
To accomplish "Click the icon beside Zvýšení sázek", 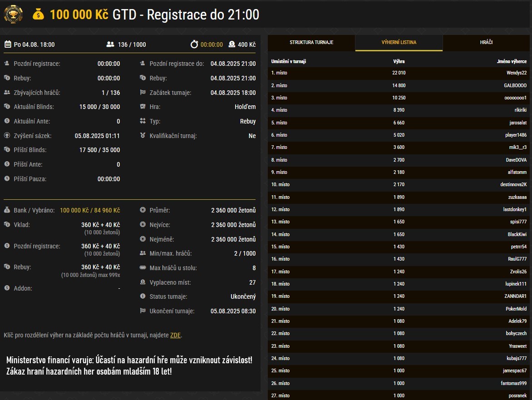I will (7, 136).
